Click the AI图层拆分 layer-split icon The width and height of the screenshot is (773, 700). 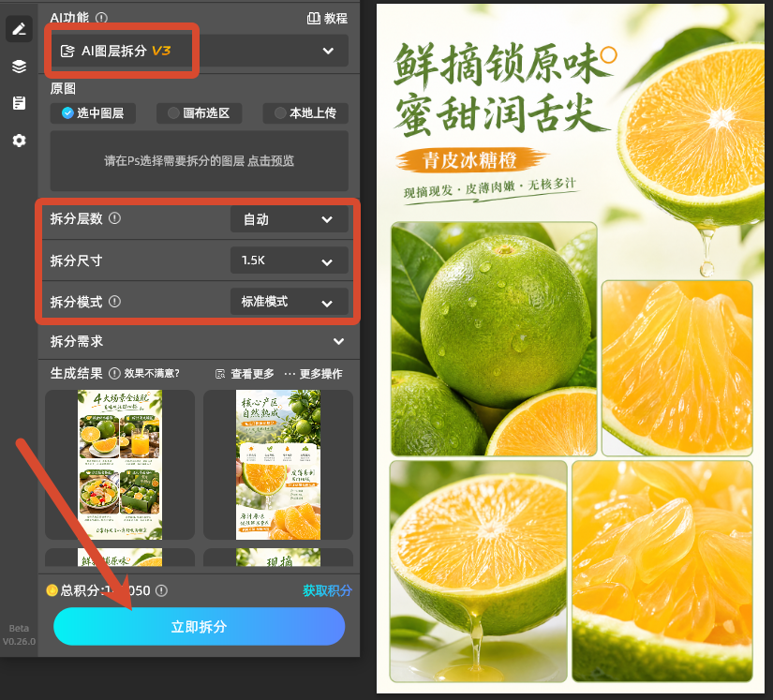(x=67, y=51)
